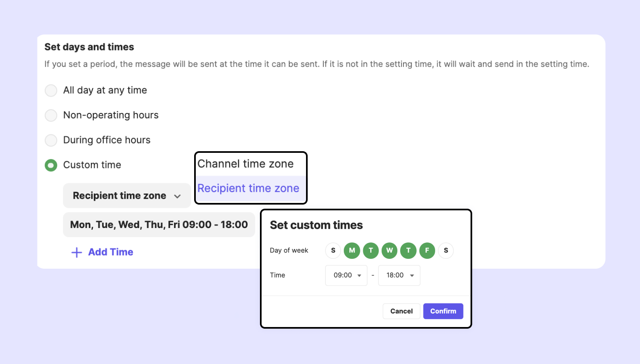
Task: Toggle Monday day circle
Action: pos(352,251)
